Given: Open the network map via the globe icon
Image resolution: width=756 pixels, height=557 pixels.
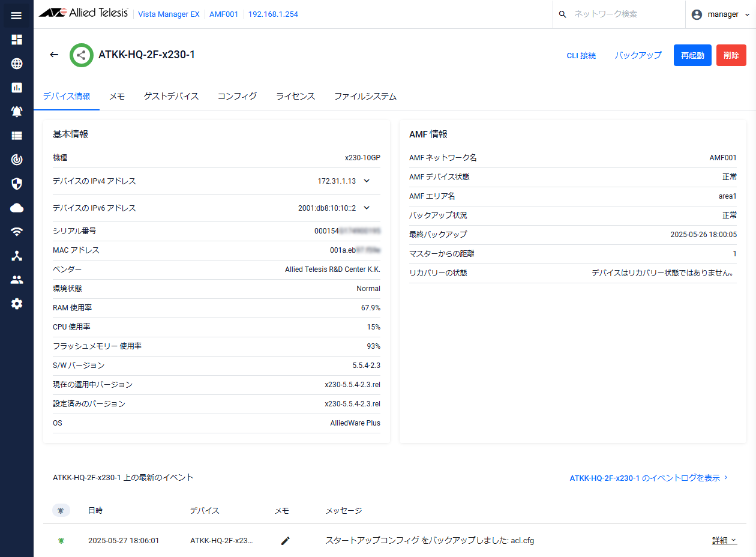Looking at the screenshot, I should (x=16, y=63).
